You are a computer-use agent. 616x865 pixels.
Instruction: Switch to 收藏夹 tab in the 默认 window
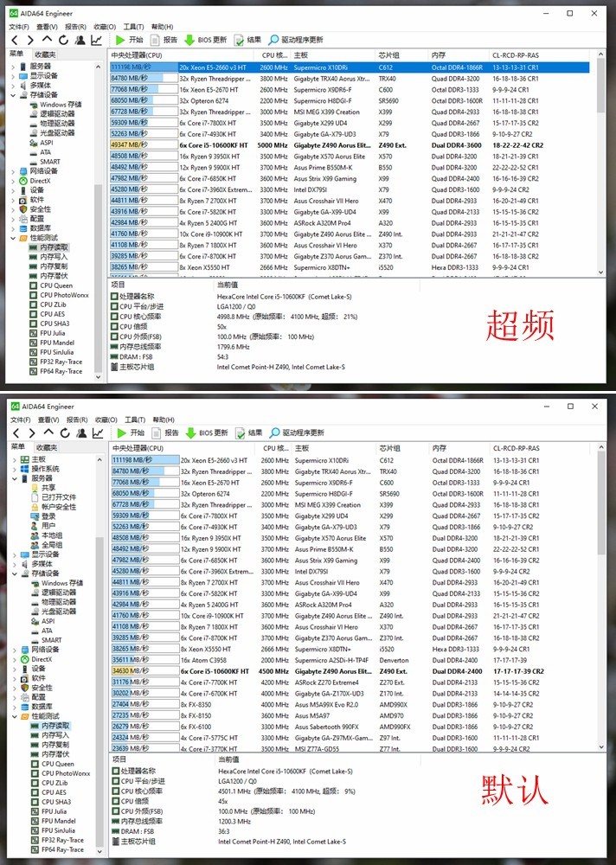coord(47,447)
